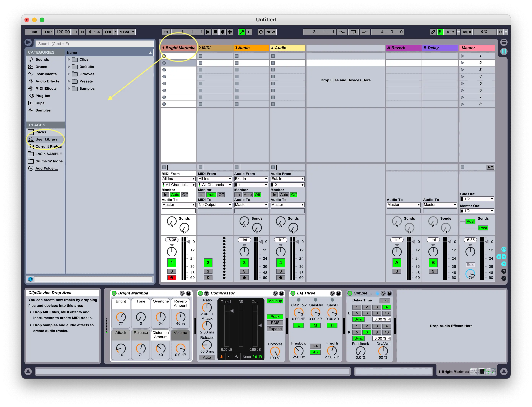Select Audio Effects category in browser
This screenshot has height=407, width=532.
click(x=46, y=81)
